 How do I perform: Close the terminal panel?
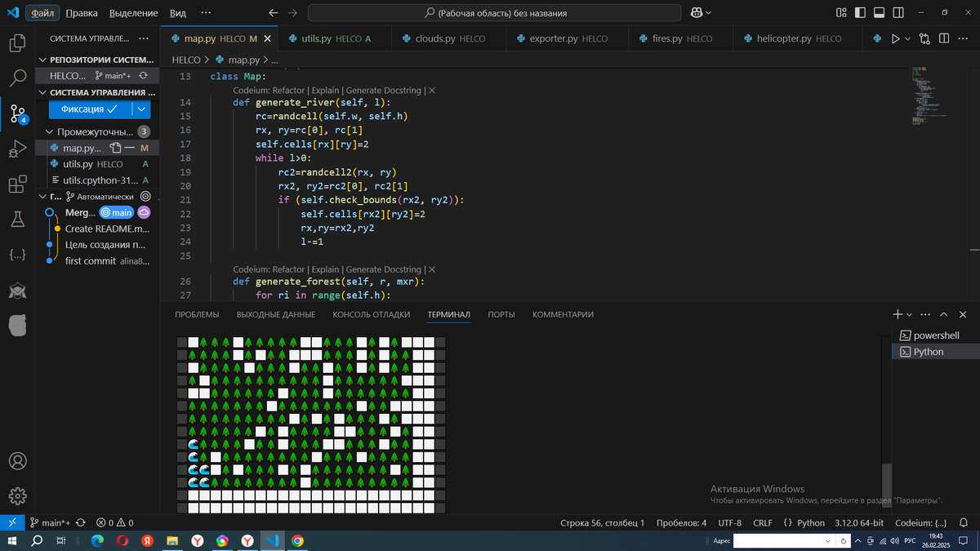[963, 314]
